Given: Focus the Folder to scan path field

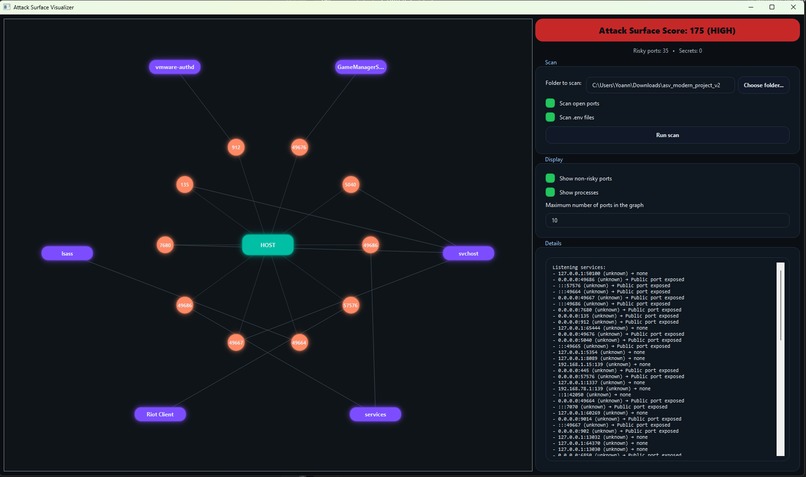Looking at the screenshot, I should 660,85.
